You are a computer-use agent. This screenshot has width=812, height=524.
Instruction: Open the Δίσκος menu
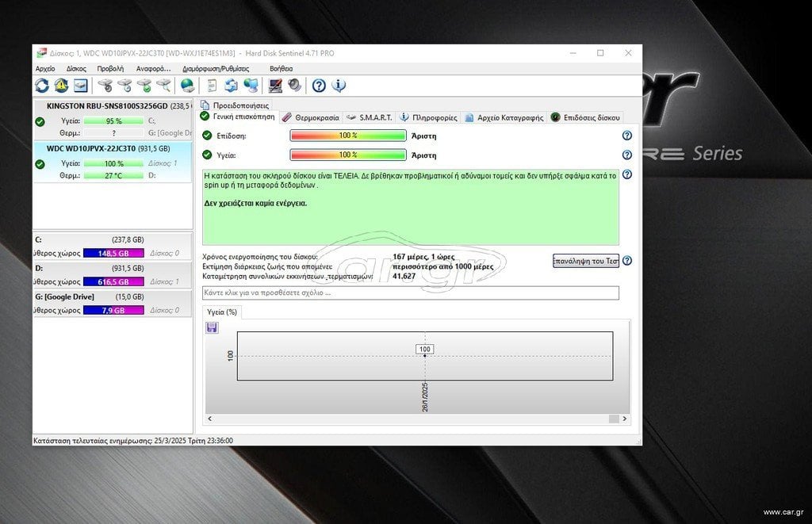[x=76, y=69]
